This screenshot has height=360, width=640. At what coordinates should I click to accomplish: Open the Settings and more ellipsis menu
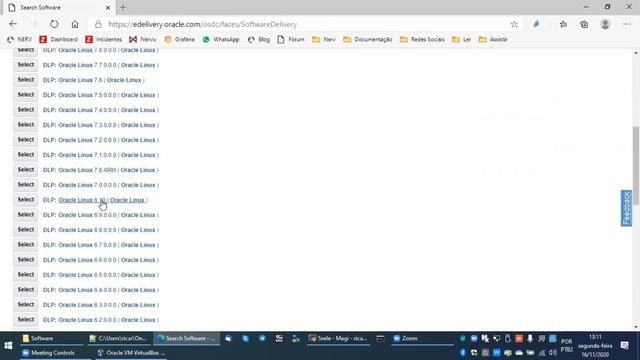tap(627, 24)
